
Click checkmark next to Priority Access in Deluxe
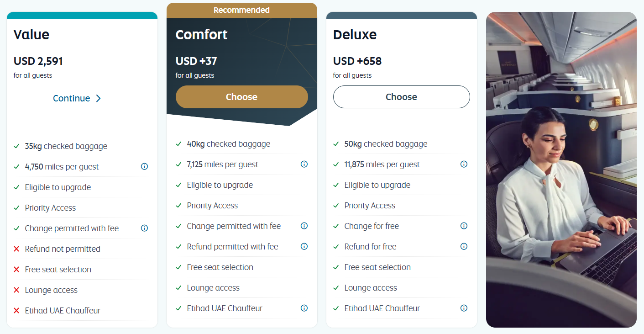(335, 205)
